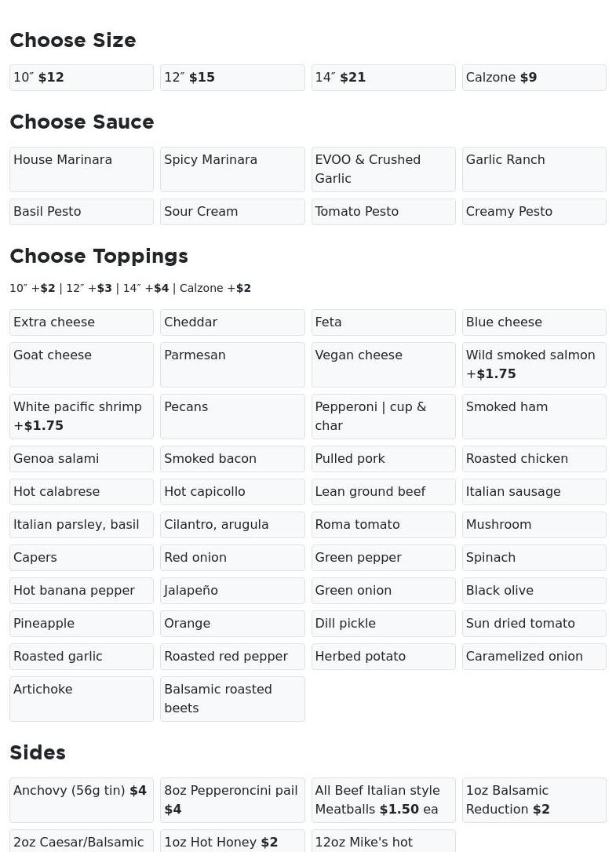
Task: Add 1oz Hot Honey side
Action: 232,842
